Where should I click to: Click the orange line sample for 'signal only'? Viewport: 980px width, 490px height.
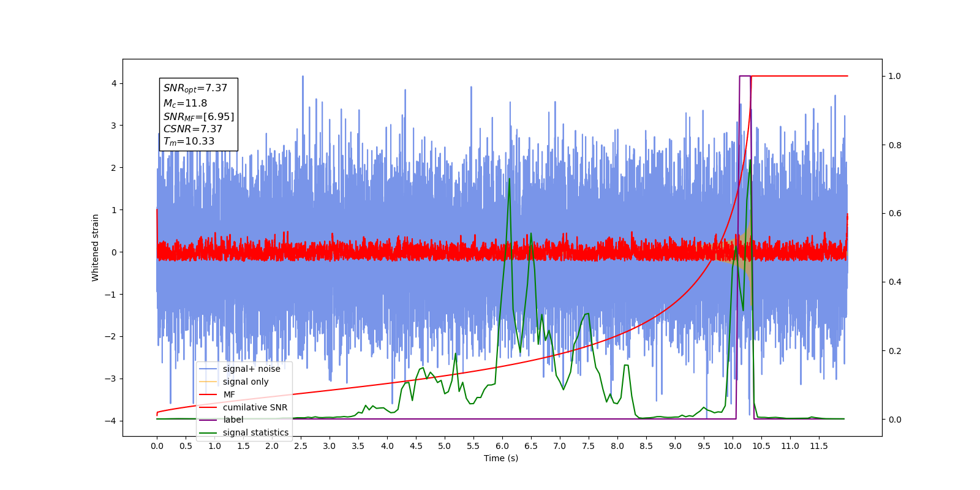208,382
